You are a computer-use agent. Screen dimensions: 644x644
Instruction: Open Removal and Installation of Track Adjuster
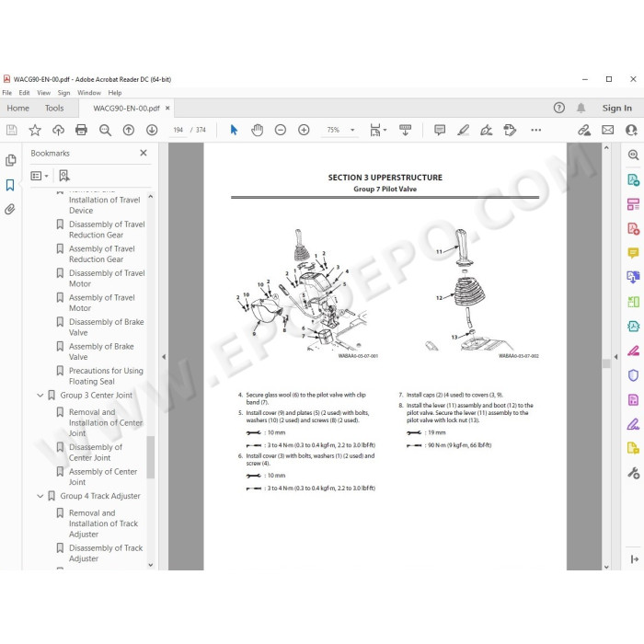[x=103, y=523]
